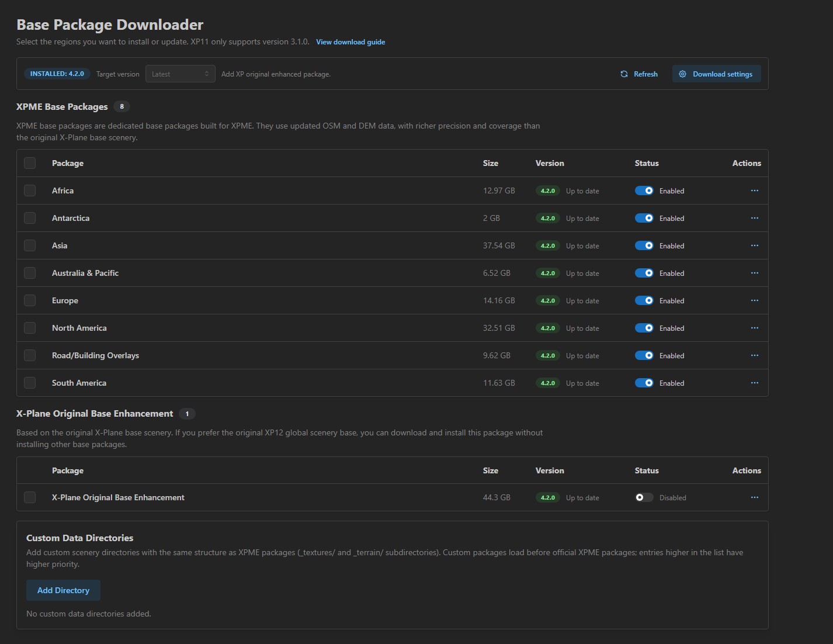
Task: Click the Antarctica size 2 GB
Action: 491,218
